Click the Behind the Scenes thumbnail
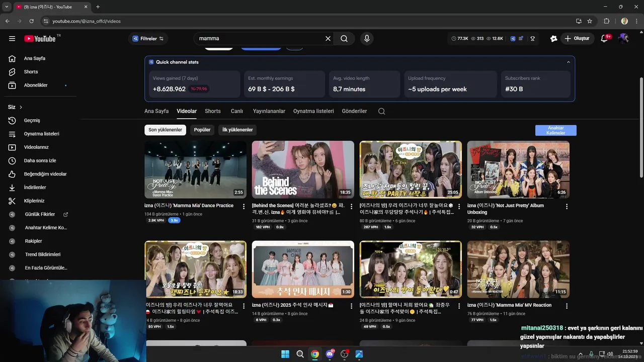The image size is (644, 362). pyautogui.click(x=303, y=169)
